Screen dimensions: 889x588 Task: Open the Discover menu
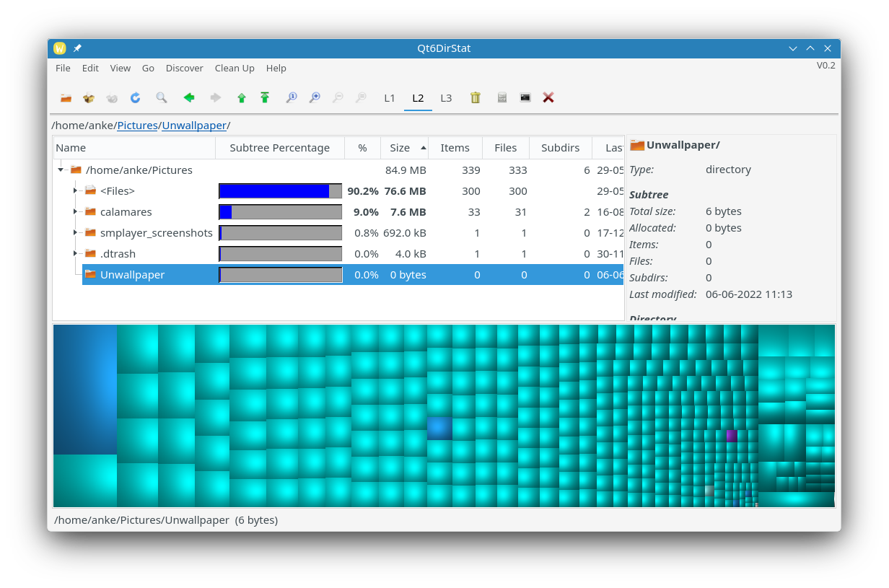pos(184,69)
